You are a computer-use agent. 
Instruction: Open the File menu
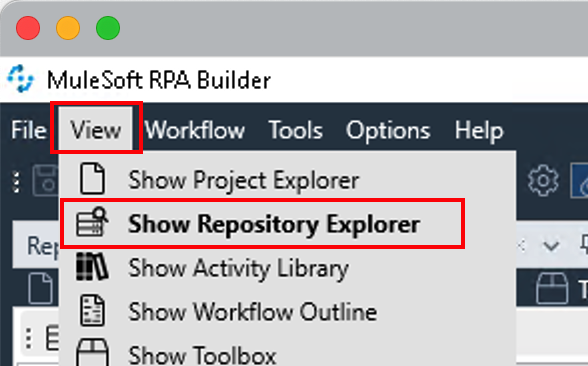pos(29,130)
